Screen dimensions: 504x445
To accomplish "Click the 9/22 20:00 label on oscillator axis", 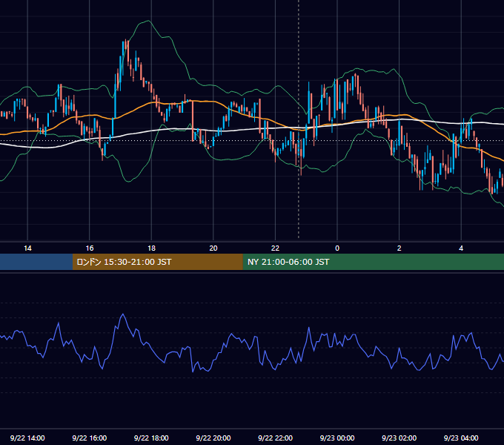I will [213, 438].
